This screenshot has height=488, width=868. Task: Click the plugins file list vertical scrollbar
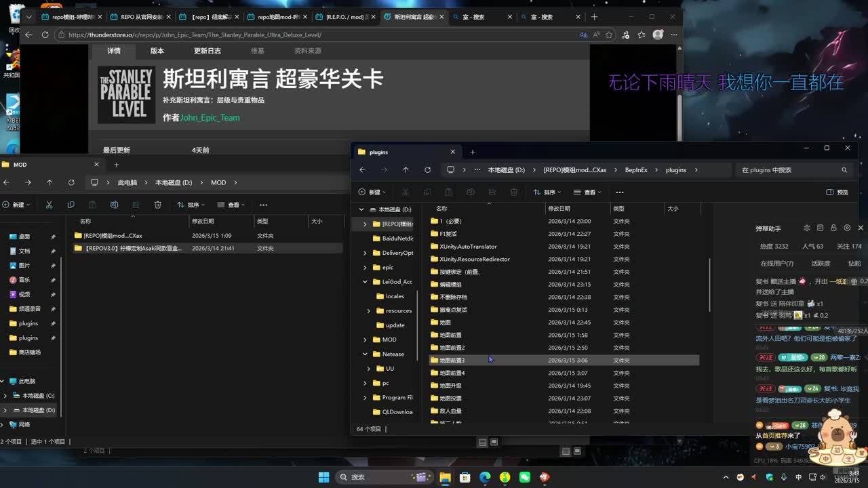click(x=709, y=285)
